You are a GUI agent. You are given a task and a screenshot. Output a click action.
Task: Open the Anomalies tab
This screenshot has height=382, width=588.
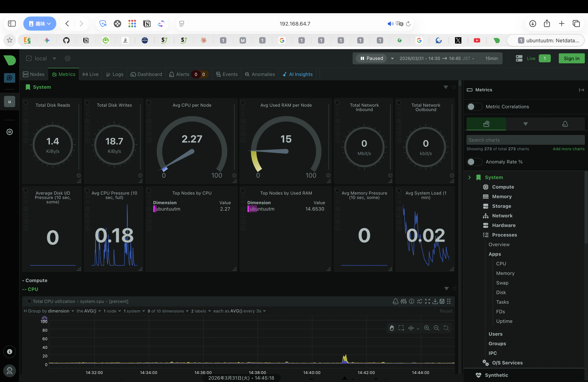tap(260, 74)
